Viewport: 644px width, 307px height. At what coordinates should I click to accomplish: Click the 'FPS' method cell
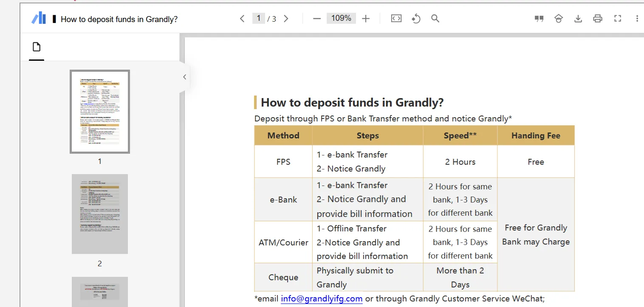283,162
